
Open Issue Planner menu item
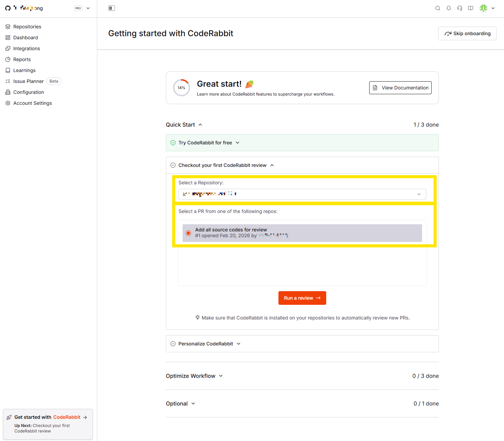point(28,81)
